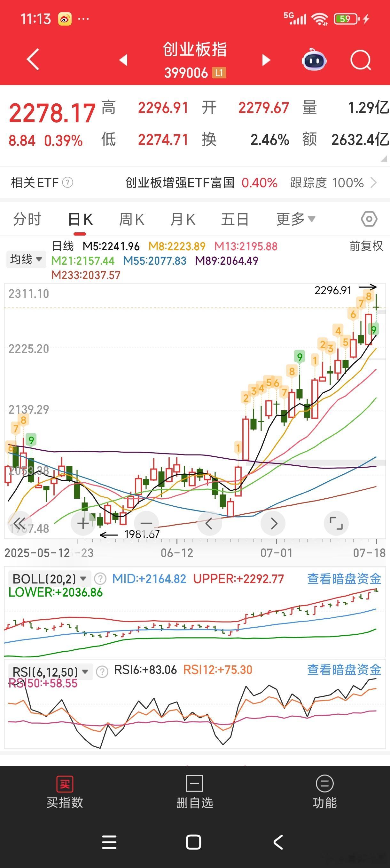Open RSI(6,12,50) indicator dropdown
This screenshot has width=390, height=868.
(x=50, y=671)
